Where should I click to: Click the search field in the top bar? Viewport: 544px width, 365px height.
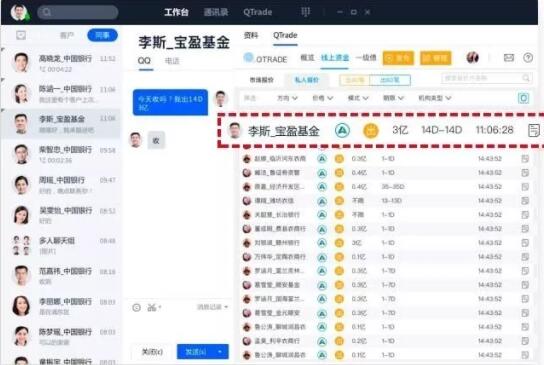(78, 12)
